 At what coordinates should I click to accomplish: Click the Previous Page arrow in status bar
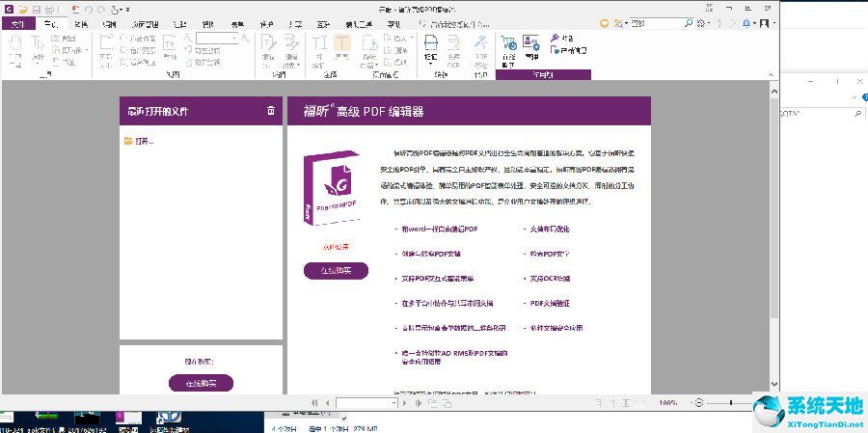tap(327, 403)
